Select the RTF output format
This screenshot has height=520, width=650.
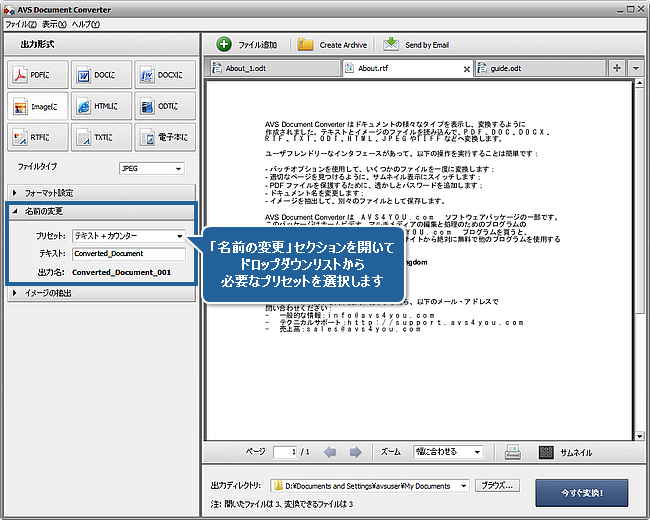38,137
